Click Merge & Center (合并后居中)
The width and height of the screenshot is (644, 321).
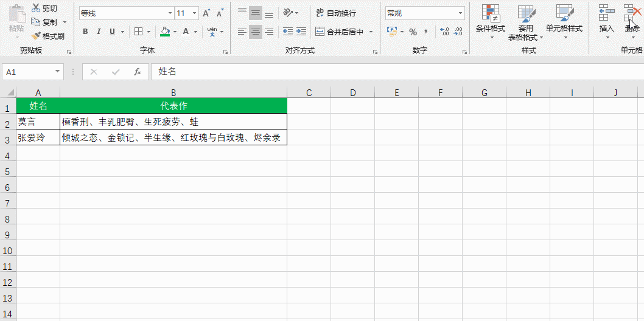click(340, 32)
